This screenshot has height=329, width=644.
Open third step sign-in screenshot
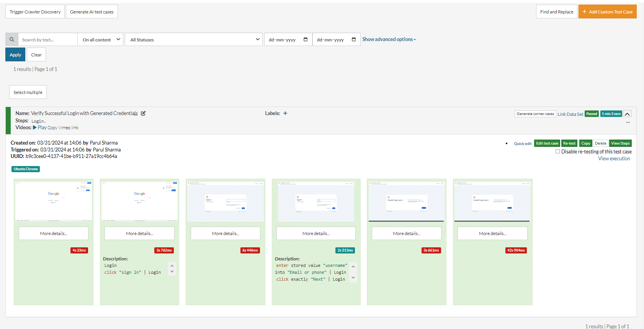coord(226,202)
